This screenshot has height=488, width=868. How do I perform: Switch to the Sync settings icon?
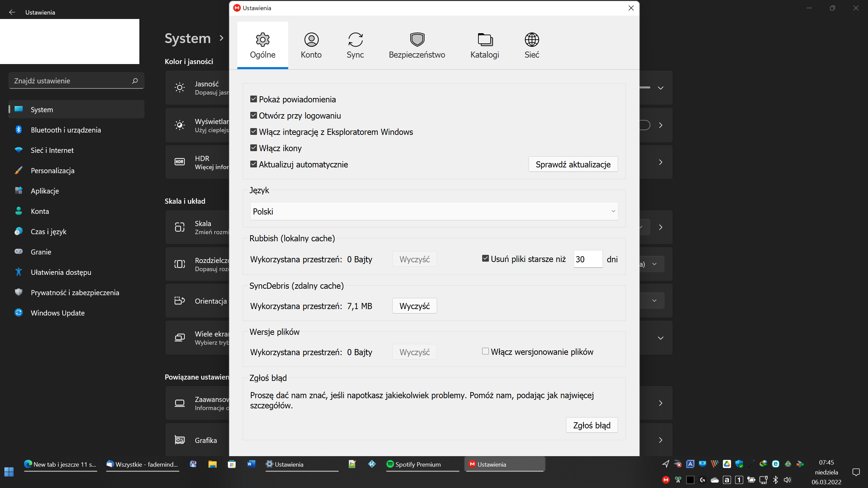coord(355,40)
